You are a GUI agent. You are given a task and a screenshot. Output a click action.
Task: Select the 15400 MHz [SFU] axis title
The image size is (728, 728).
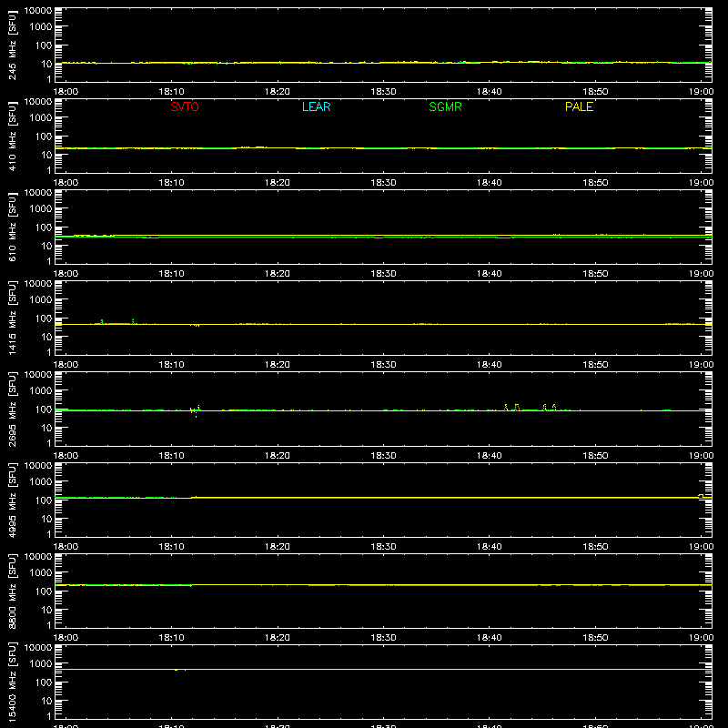(x=13, y=682)
